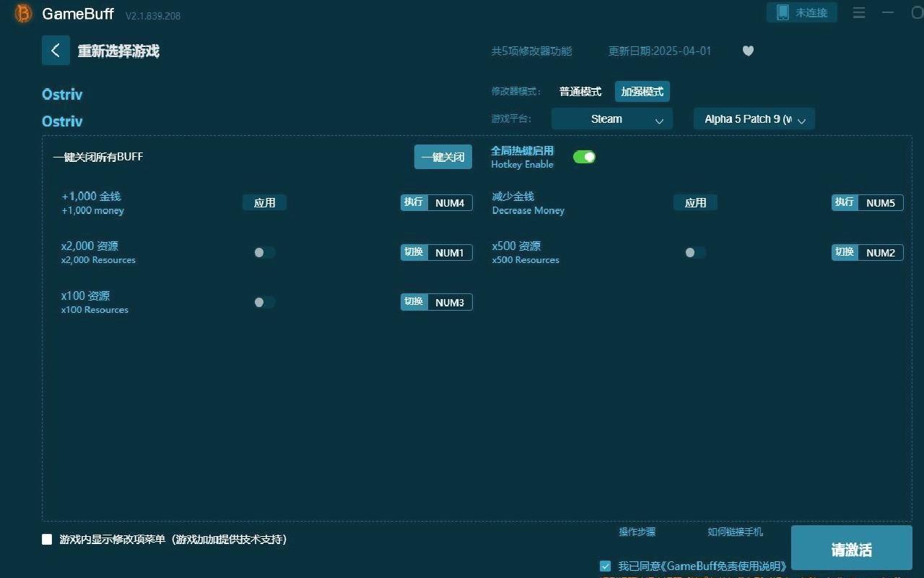Click 一键关闭所有BUFF label
924x578 pixels.
click(98, 157)
